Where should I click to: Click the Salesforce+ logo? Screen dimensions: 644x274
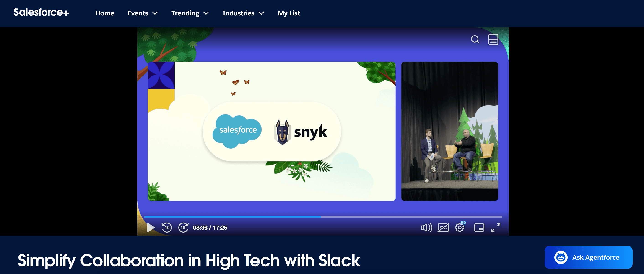tap(41, 13)
